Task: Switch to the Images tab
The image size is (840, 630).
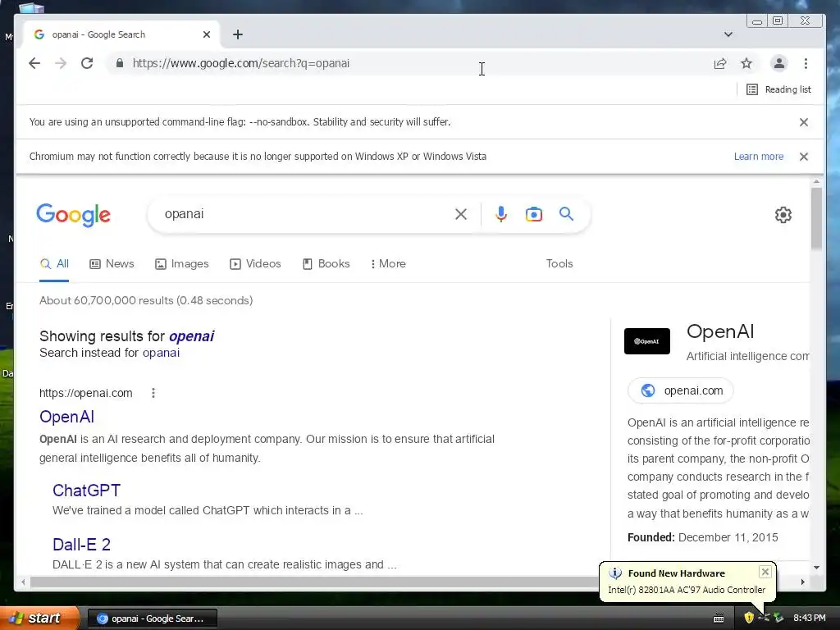Action: (x=181, y=263)
